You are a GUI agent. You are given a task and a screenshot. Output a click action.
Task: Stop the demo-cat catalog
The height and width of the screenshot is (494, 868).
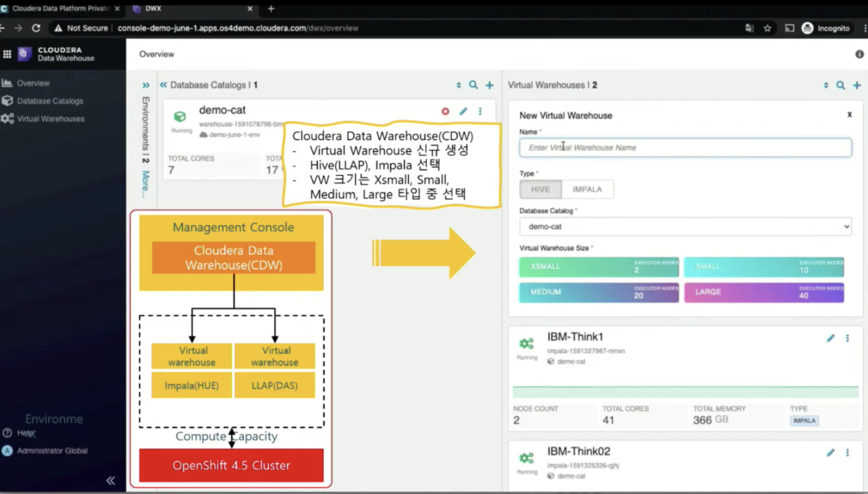coord(445,112)
